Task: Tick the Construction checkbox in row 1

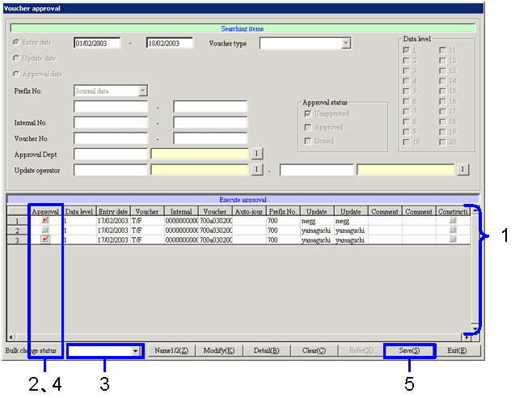Action: pos(454,220)
